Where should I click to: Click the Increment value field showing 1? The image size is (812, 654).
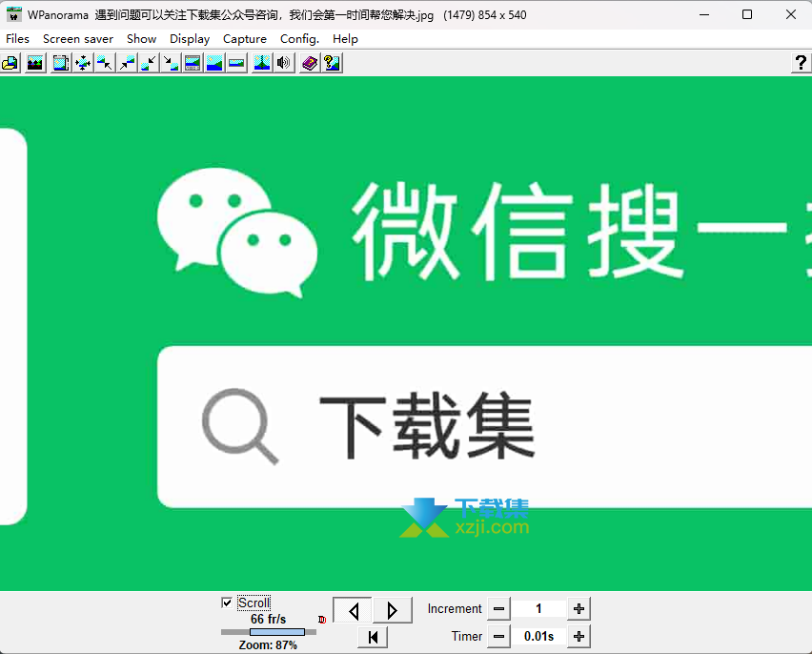coord(538,609)
